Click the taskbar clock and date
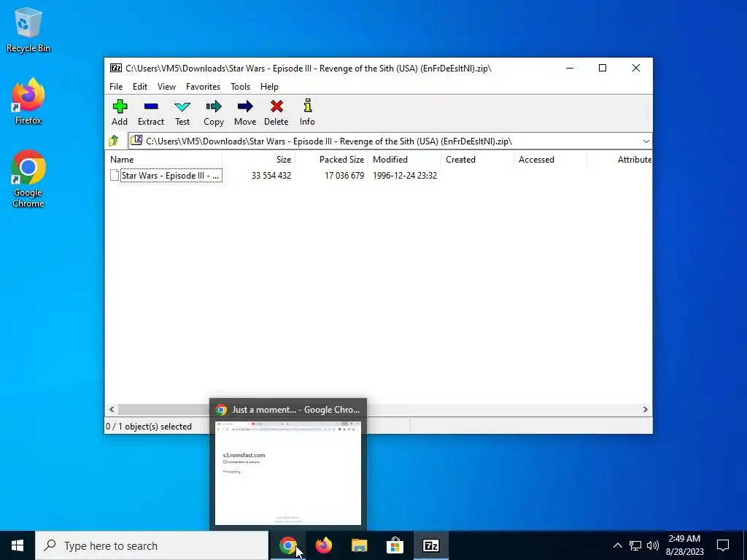 (684, 545)
